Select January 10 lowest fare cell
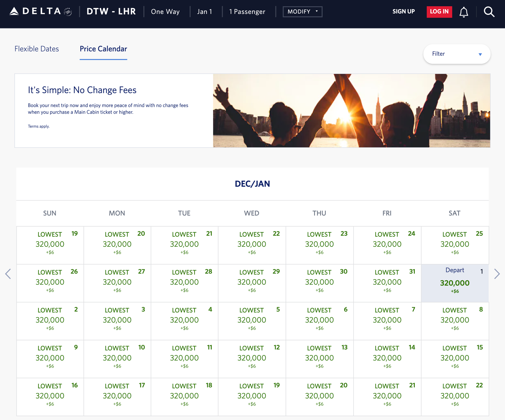This screenshot has width=505, height=420. click(x=117, y=359)
